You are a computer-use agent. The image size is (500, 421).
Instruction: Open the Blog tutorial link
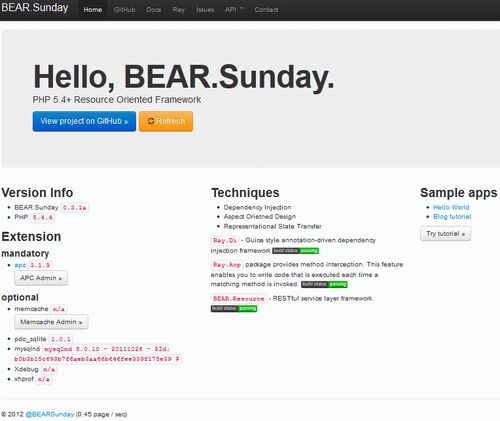pos(452,217)
